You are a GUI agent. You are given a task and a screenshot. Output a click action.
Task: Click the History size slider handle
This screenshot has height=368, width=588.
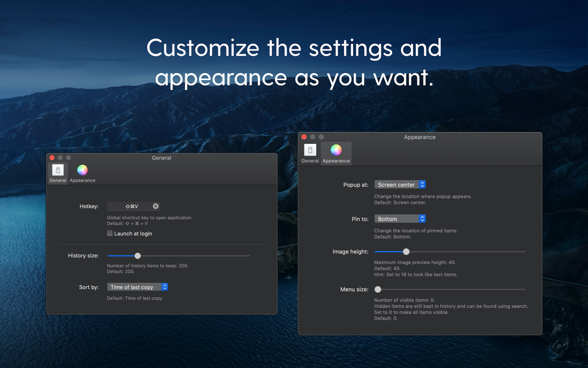(138, 256)
